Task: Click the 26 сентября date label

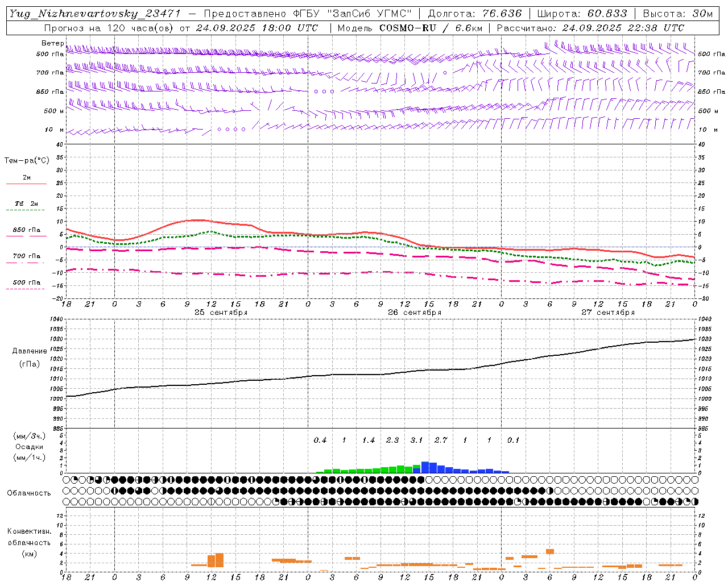Action: pos(415,313)
